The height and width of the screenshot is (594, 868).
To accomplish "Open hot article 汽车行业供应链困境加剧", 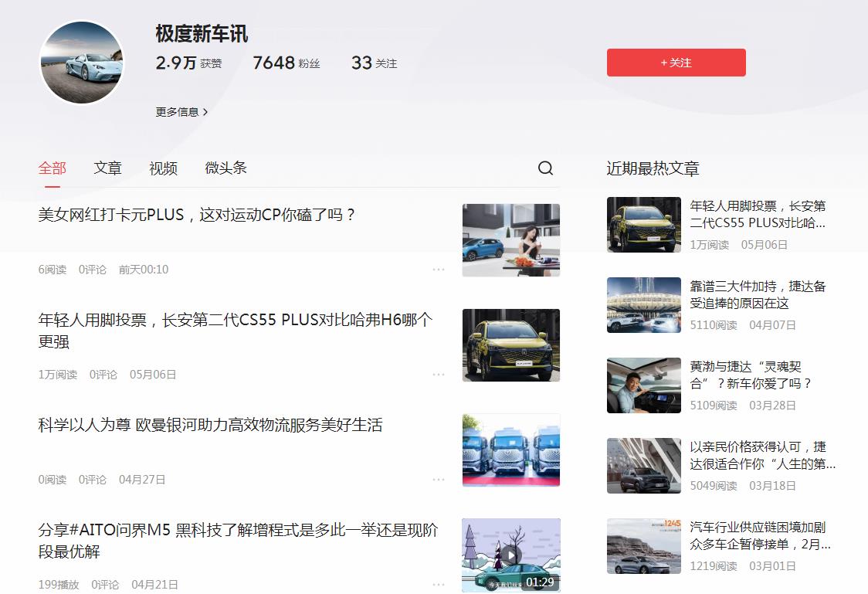I will (760, 535).
